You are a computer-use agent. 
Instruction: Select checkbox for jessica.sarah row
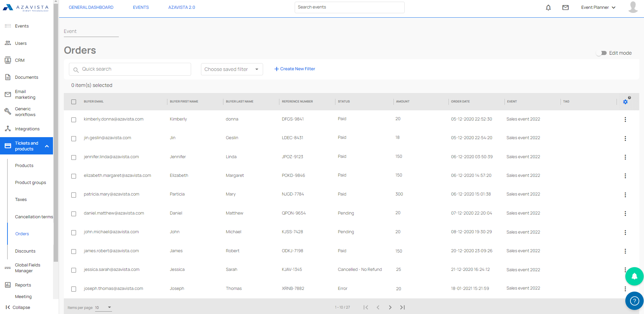click(x=74, y=270)
